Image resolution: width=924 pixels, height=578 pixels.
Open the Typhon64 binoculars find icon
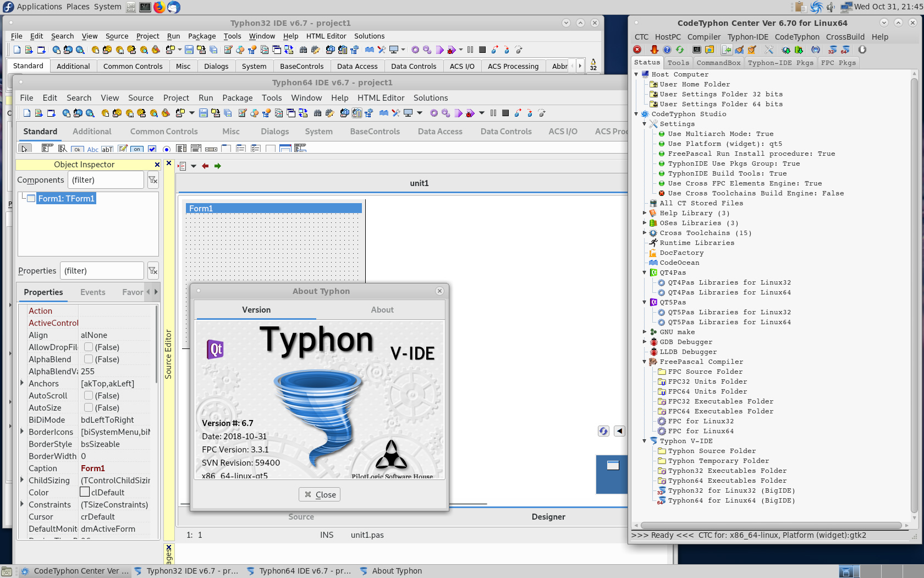[x=317, y=113]
